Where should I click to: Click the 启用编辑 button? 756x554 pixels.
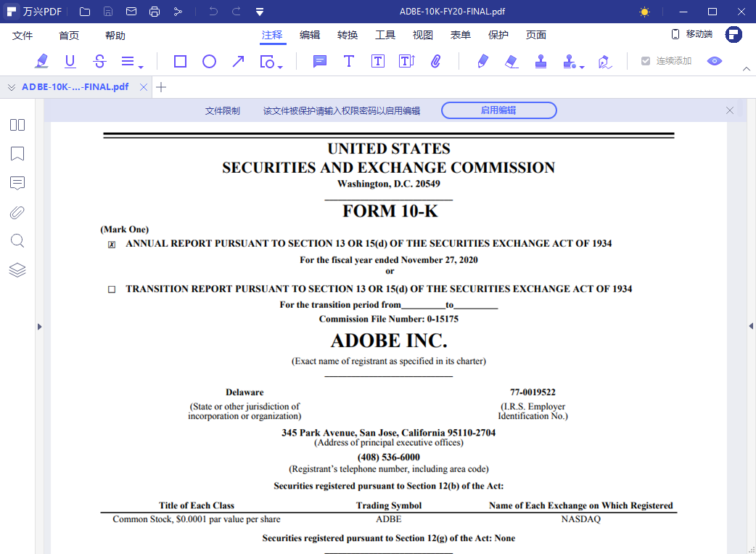(x=498, y=110)
